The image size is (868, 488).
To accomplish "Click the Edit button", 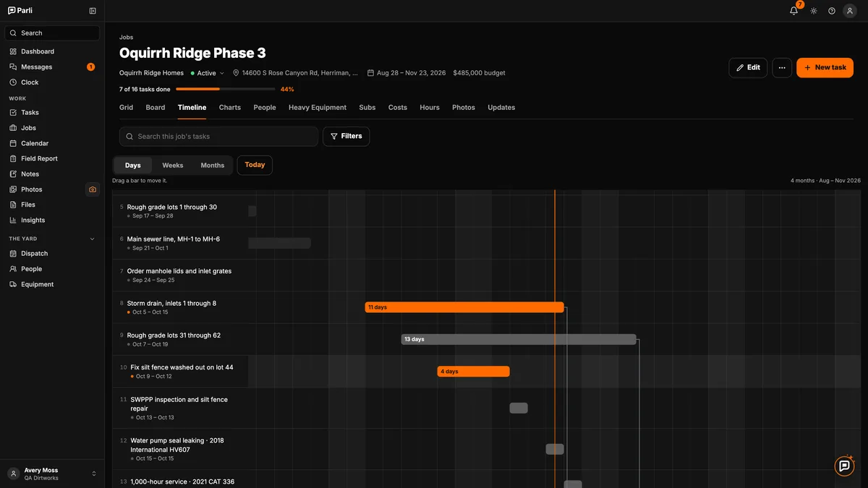I will (x=748, y=67).
